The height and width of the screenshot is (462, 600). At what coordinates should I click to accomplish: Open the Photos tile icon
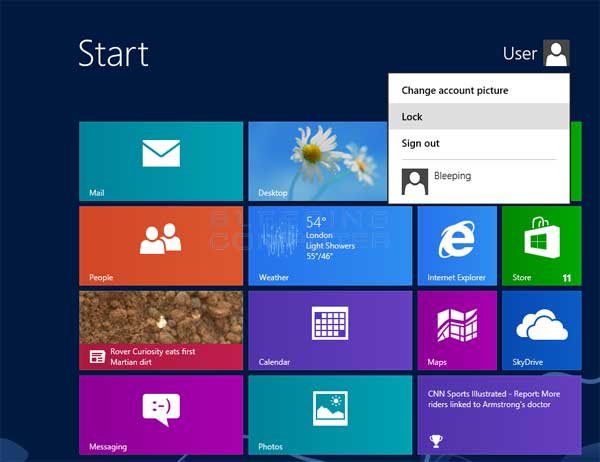coord(330,408)
